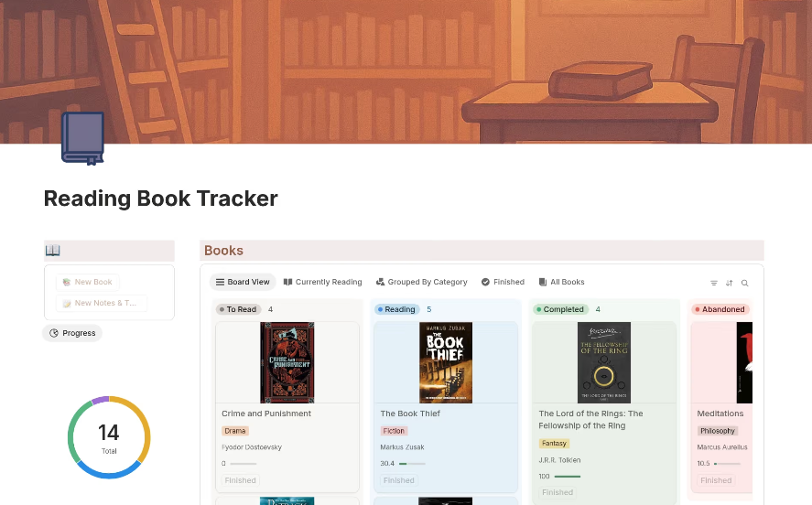Viewport: 812px width, 505px height.
Task: Open search with the magnifier icon
Action: [x=745, y=283]
